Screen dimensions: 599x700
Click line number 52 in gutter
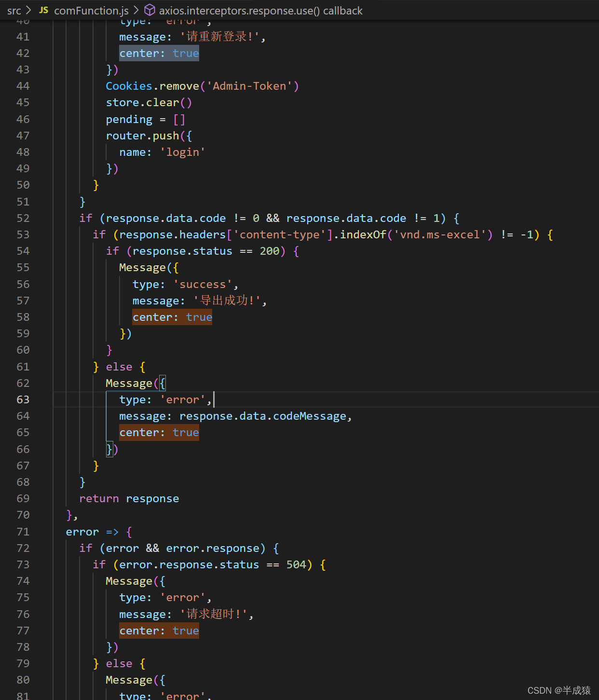(23, 218)
